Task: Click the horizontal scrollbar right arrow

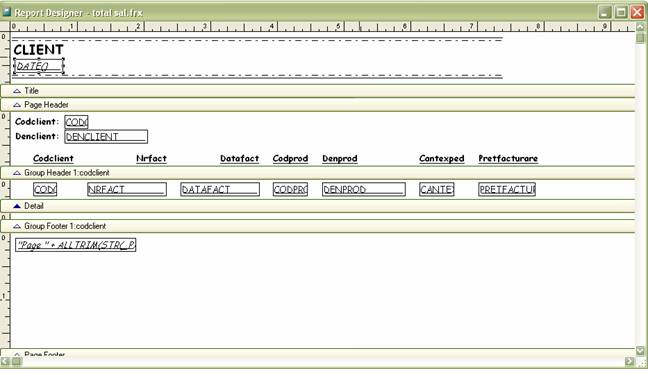Action: point(629,362)
